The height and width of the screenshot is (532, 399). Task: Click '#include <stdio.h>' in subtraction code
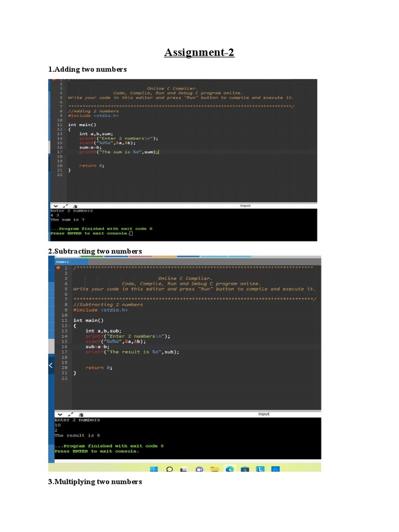tap(100, 310)
